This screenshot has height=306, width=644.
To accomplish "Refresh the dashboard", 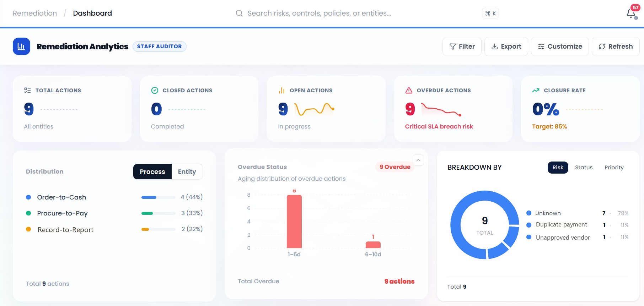I will pyautogui.click(x=616, y=47).
